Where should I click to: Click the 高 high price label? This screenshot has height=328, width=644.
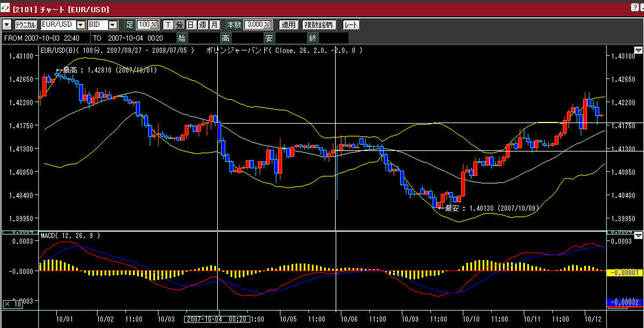[x=225, y=38]
